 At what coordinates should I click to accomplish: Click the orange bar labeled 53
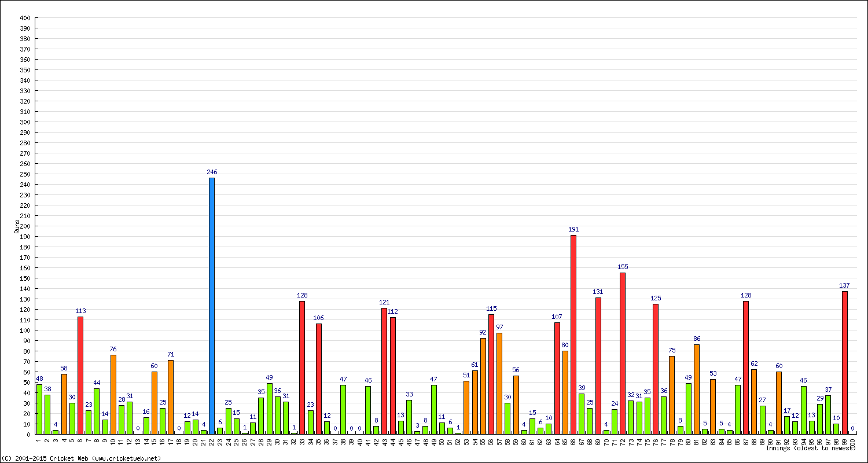click(x=713, y=406)
